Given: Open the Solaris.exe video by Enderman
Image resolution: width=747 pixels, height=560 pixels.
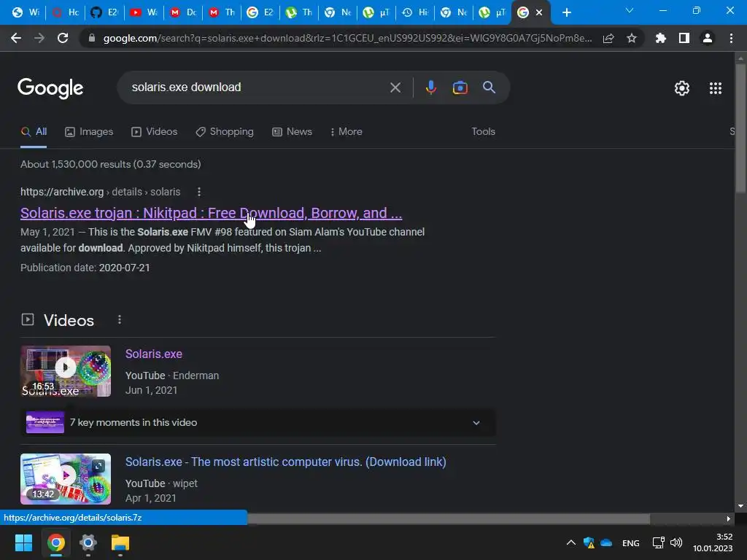Looking at the screenshot, I should [x=154, y=354].
